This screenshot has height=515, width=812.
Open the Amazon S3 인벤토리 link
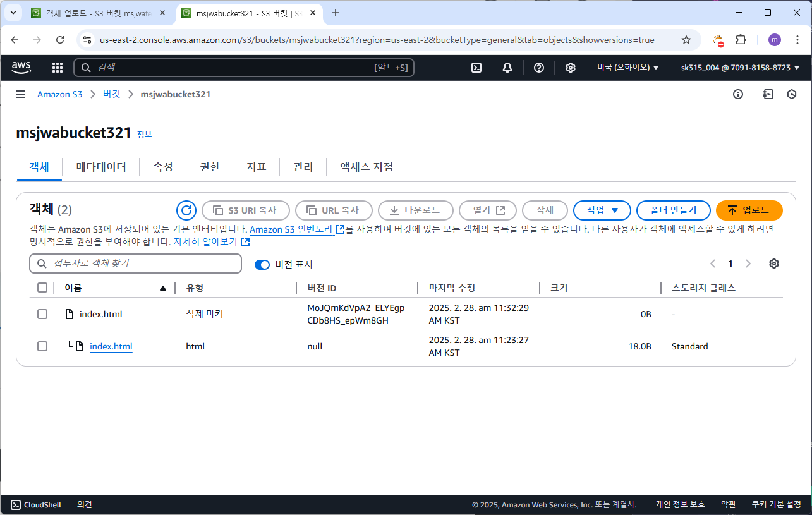pos(292,229)
